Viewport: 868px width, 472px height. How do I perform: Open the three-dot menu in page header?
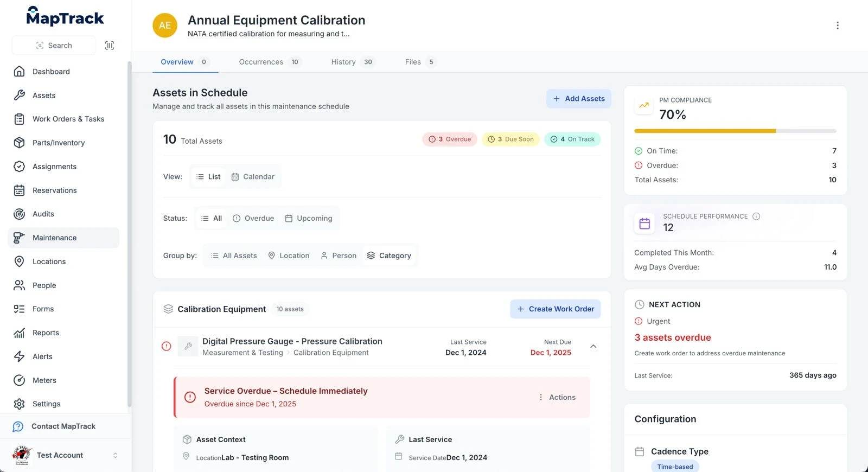click(x=838, y=25)
